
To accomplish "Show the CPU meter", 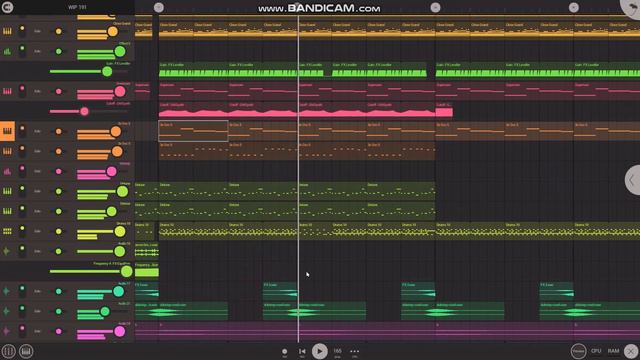I will (596, 351).
